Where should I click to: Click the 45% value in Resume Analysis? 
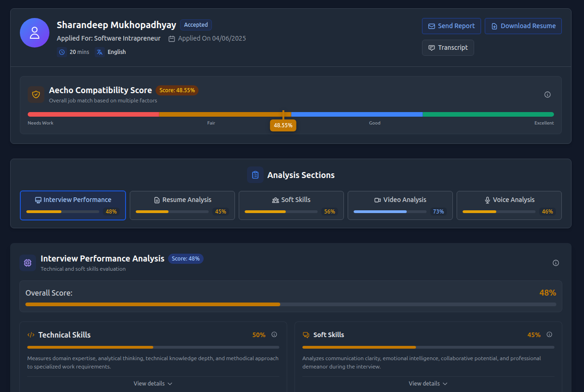pyautogui.click(x=221, y=212)
